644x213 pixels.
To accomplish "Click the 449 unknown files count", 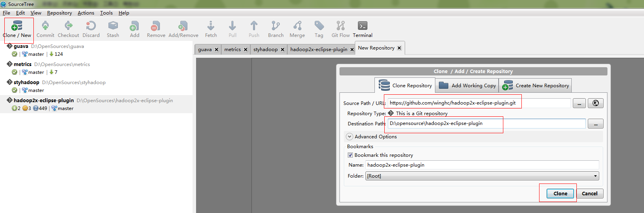I will click(43, 108).
